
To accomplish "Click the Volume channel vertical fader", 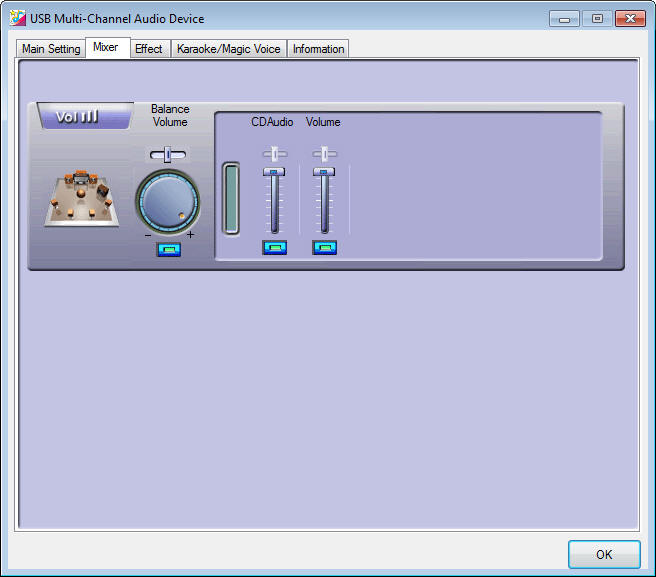I will coord(324,200).
